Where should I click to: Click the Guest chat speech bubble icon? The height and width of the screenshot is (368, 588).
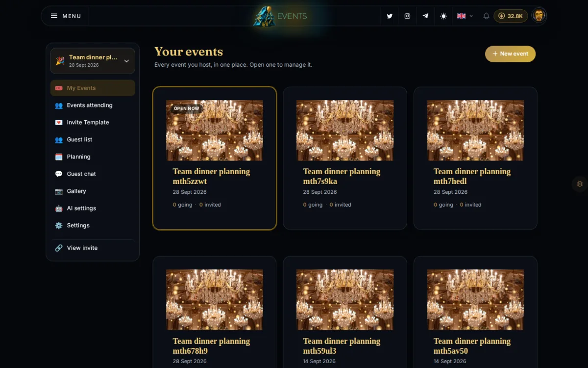click(x=59, y=174)
